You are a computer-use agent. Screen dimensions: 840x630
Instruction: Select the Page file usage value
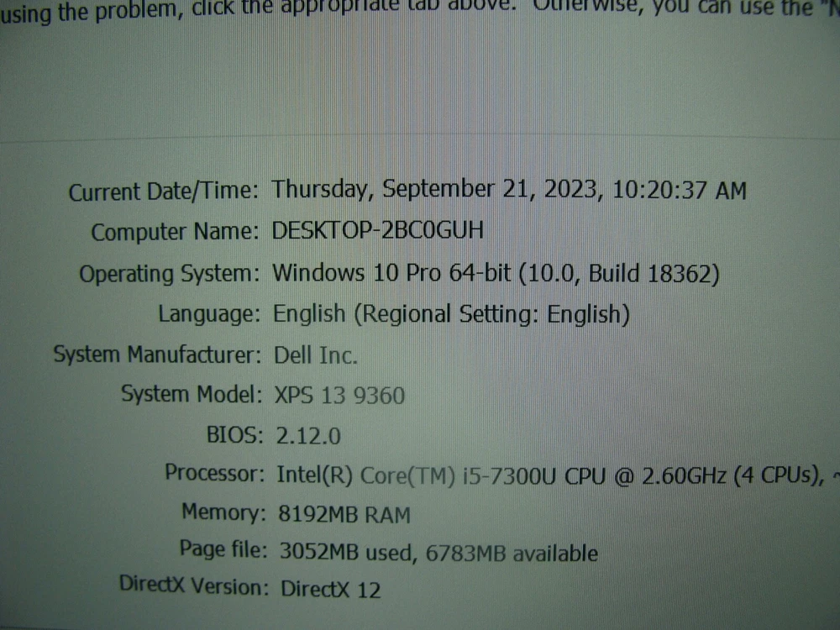pos(437,554)
